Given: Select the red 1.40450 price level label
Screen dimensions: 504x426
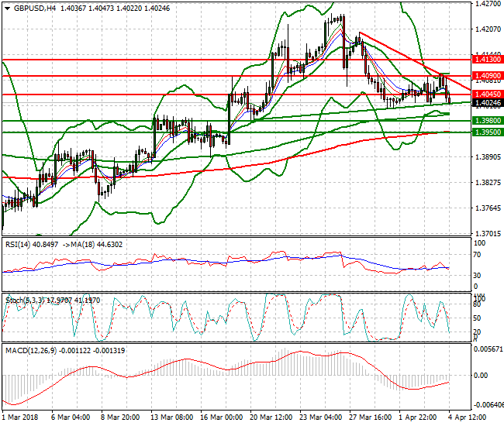Looking at the screenshot, I should pos(488,94).
